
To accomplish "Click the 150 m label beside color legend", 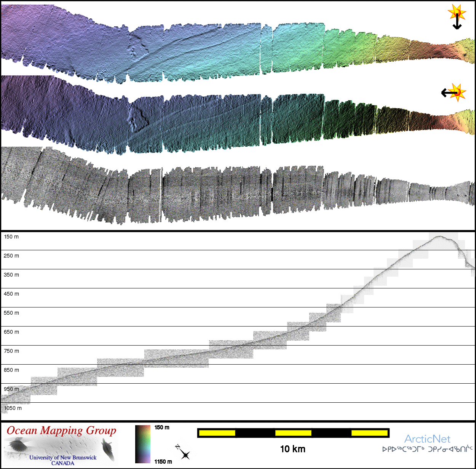I will pos(162,427).
